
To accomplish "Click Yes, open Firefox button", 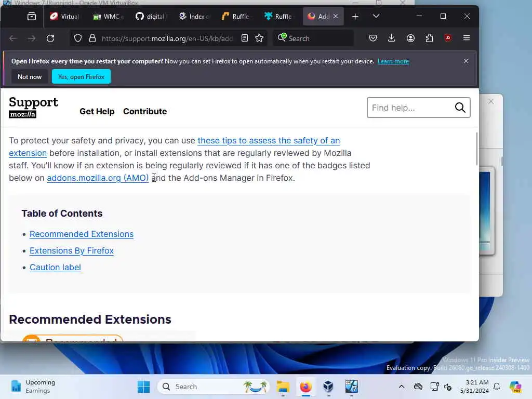I will (x=81, y=77).
